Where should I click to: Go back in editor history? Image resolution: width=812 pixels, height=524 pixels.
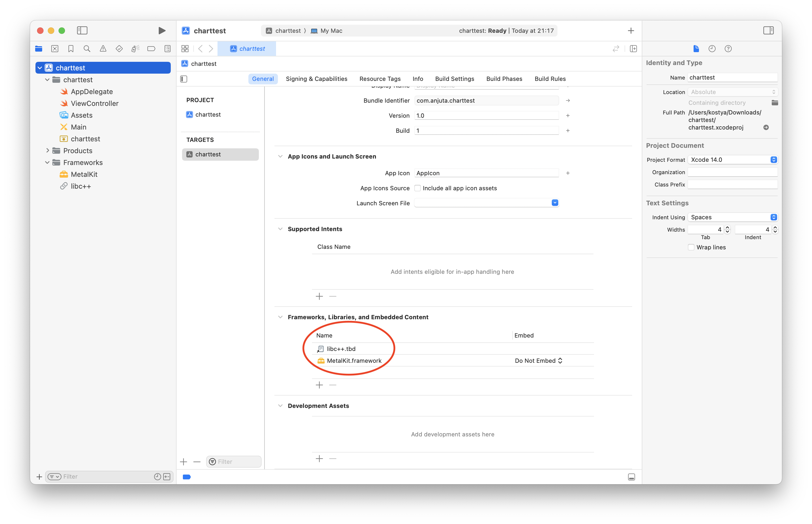click(x=201, y=49)
